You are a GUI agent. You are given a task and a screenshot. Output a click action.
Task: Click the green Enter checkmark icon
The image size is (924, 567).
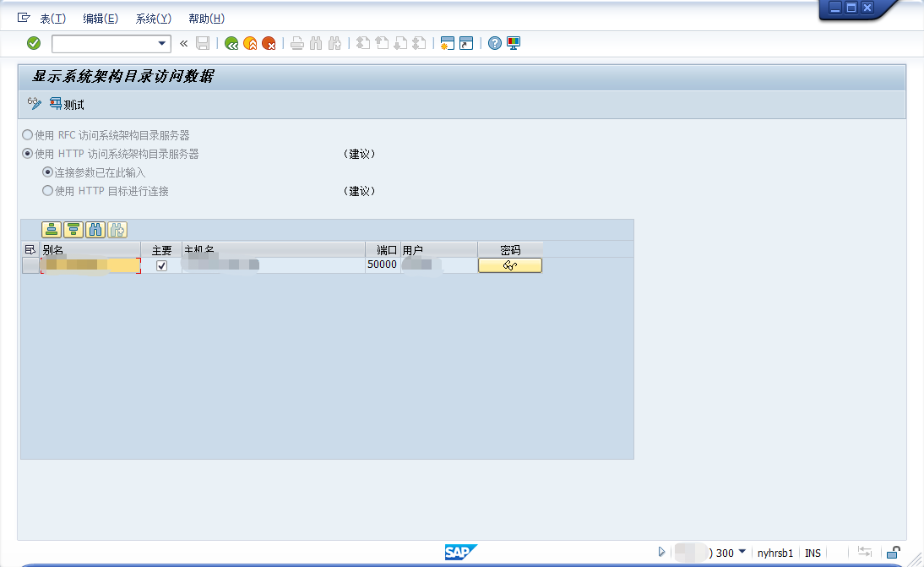tap(34, 43)
